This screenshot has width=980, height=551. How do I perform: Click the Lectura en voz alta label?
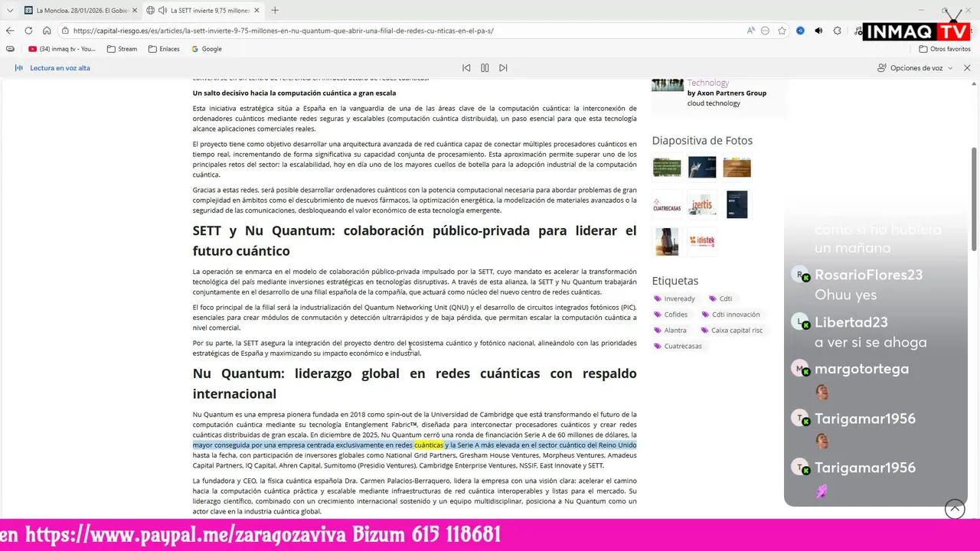click(60, 68)
